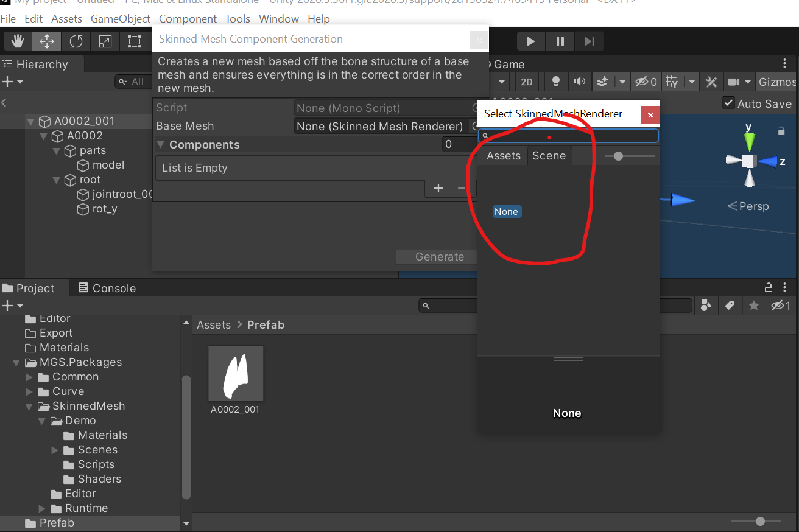Switch to Assets tab in object picker
This screenshot has width=799, height=532.
tap(504, 156)
